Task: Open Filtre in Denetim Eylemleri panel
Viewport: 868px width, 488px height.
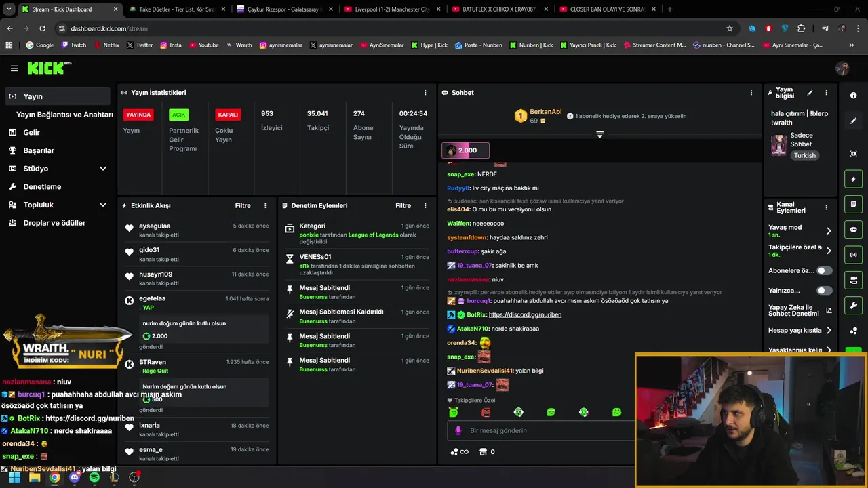Action: pyautogui.click(x=403, y=205)
